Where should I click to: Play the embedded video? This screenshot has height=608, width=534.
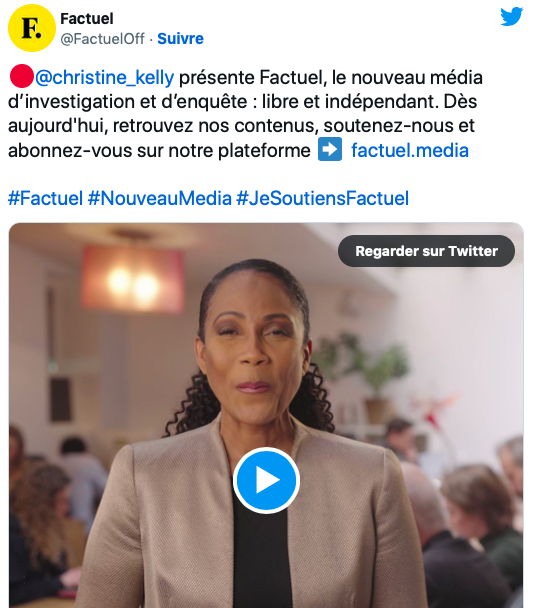[266, 480]
